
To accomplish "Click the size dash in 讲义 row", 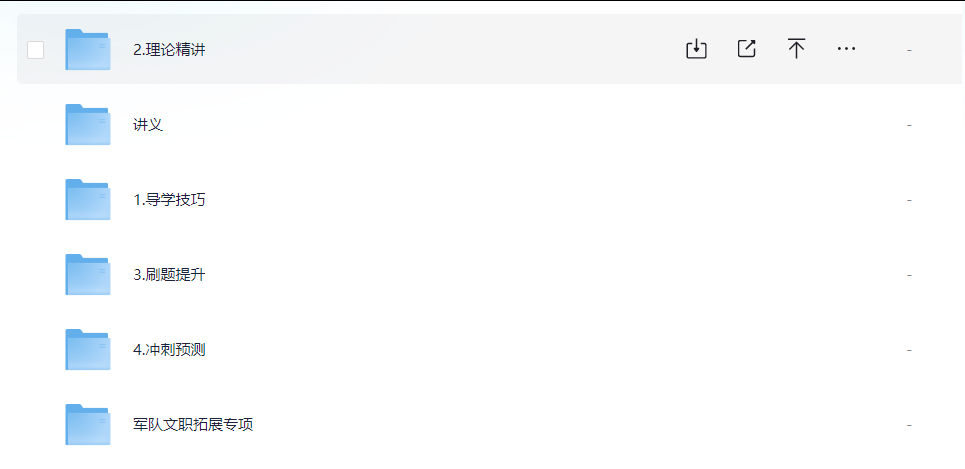I will tap(909, 125).
